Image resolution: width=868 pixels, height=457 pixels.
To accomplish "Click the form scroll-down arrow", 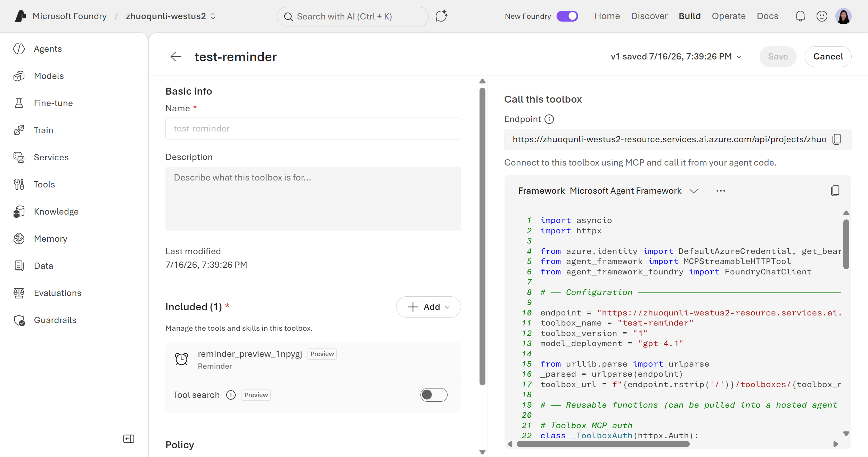I will click(482, 452).
